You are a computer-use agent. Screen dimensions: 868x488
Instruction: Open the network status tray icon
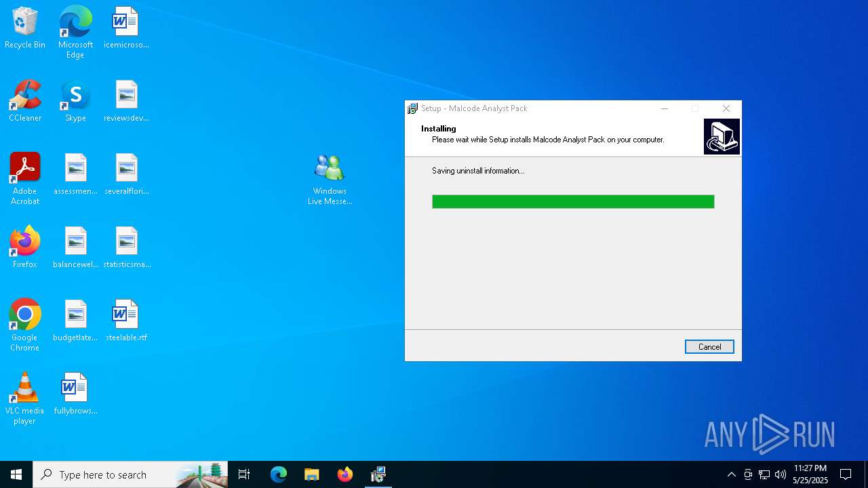(x=764, y=474)
